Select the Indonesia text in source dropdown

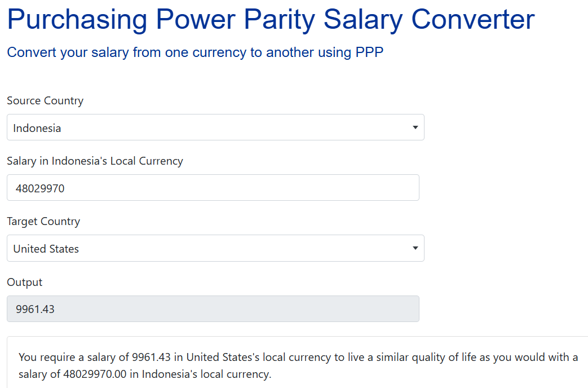(x=37, y=128)
